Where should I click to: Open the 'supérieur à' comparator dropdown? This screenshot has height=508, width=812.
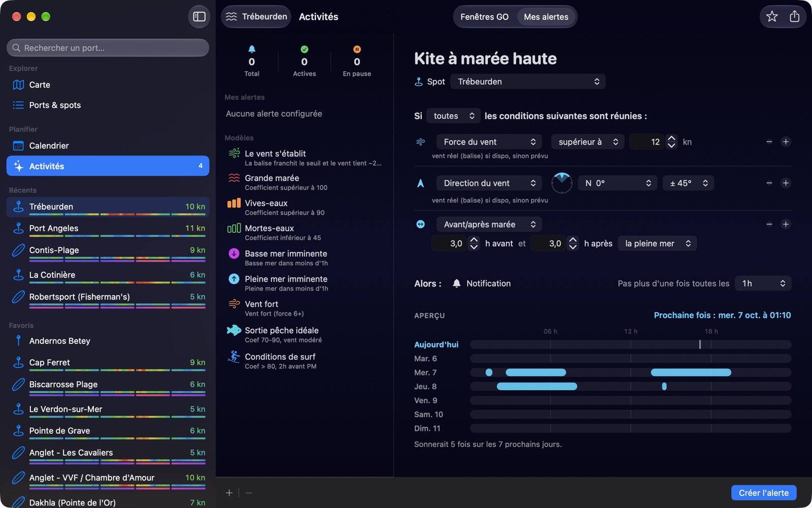588,142
